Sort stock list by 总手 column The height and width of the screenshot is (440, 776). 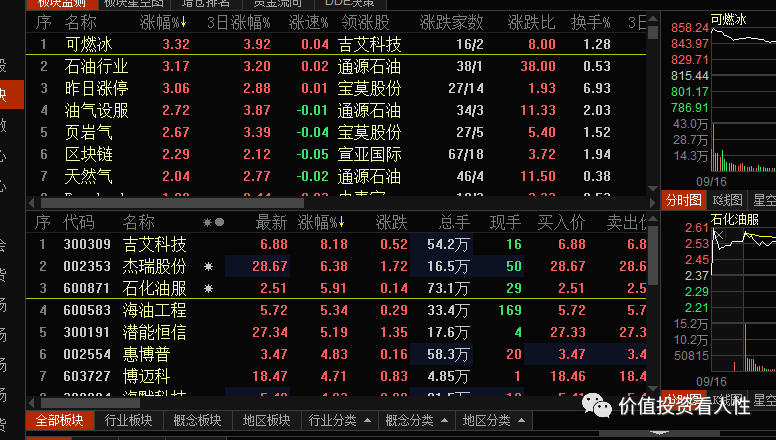point(454,223)
